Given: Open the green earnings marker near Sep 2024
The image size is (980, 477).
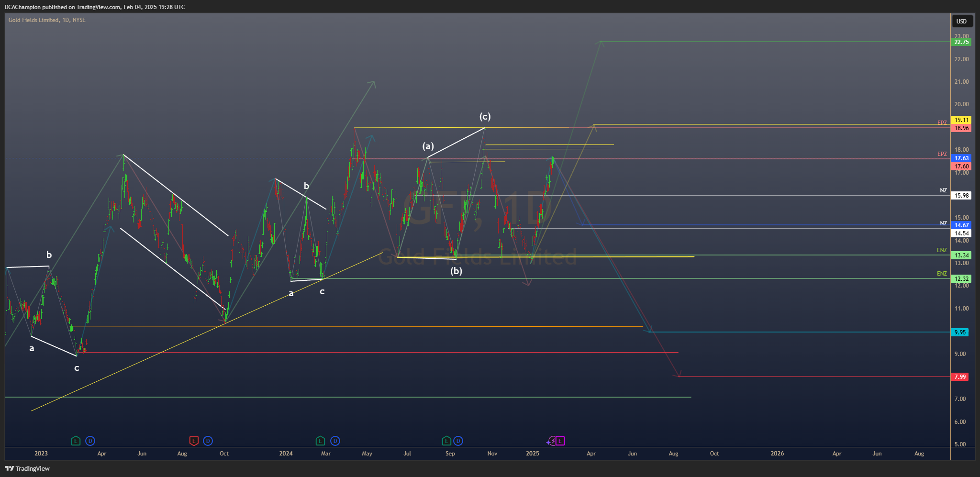Looking at the screenshot, I should (x=446, y=441).
